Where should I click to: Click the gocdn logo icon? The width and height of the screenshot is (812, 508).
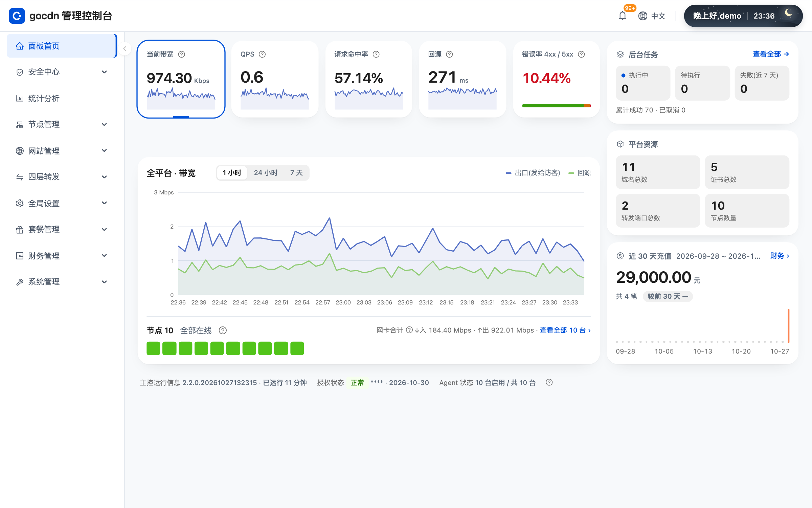(x=17, y=16)
